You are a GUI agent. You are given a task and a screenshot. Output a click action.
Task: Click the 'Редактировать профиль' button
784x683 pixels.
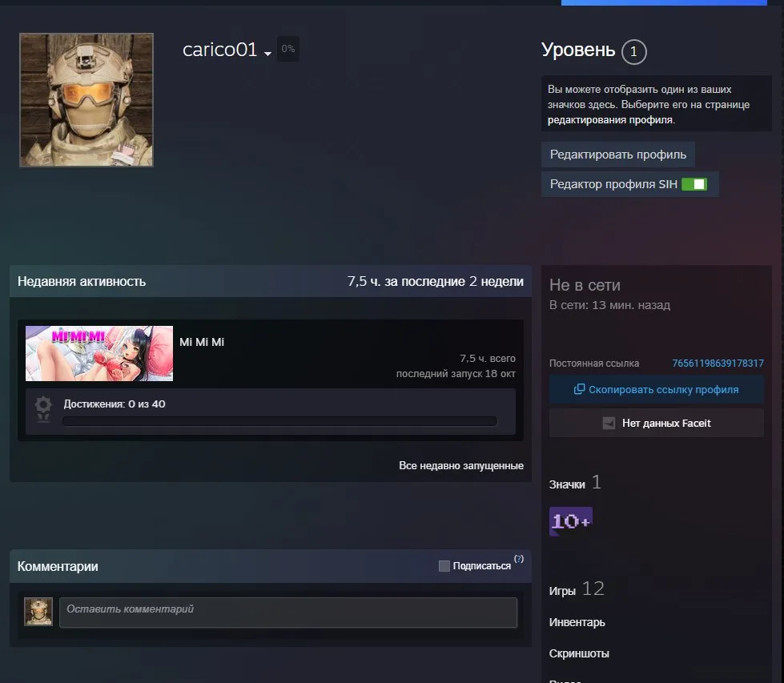618,155
